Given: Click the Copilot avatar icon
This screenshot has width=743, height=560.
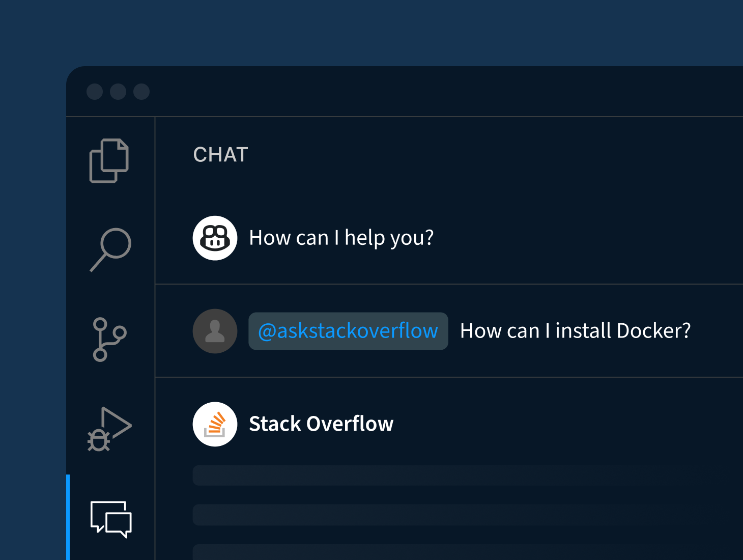Looking at the screenshot, I should pyautogui.click(x=215, y=238).
